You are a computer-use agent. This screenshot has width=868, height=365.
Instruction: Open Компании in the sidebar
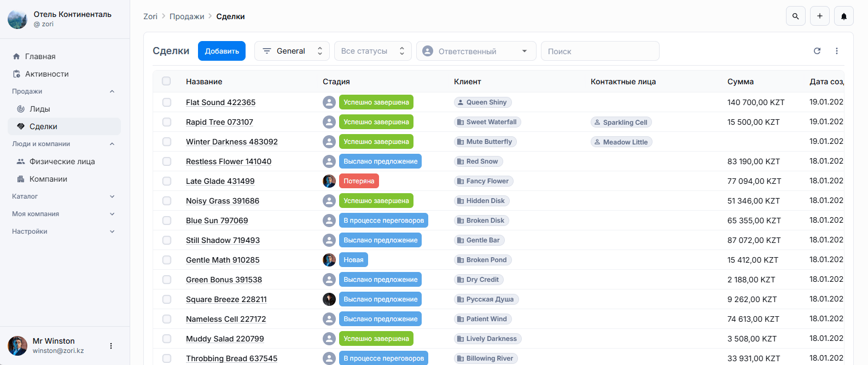(48, 179)
